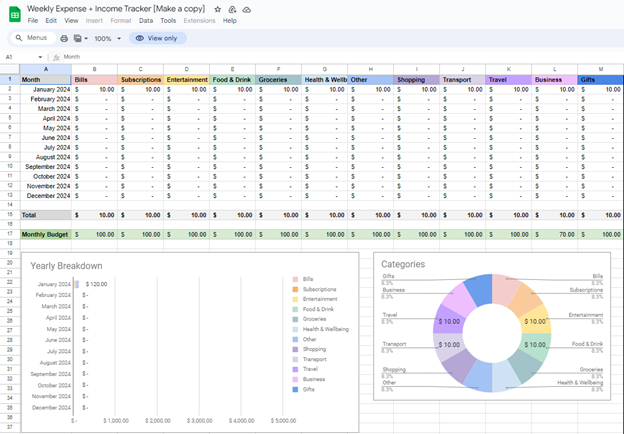
Task: Click the Travel legend swatch
Action: 295,369
